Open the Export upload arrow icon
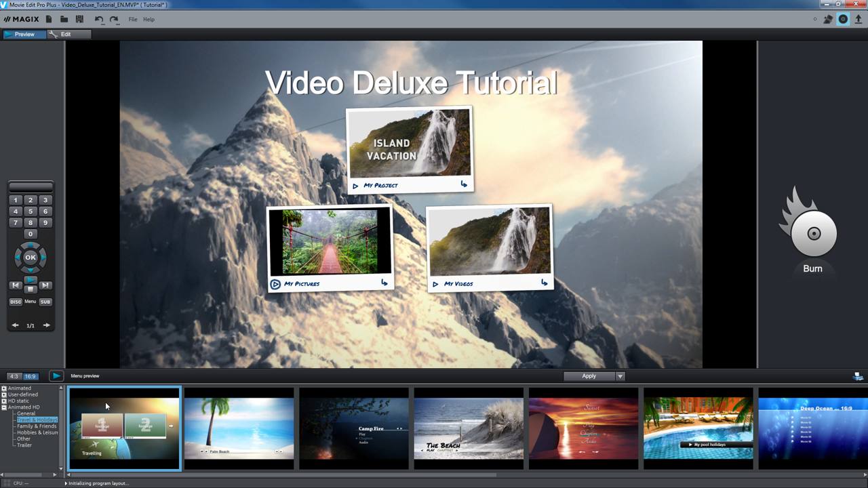 click(x=859, y=19)
